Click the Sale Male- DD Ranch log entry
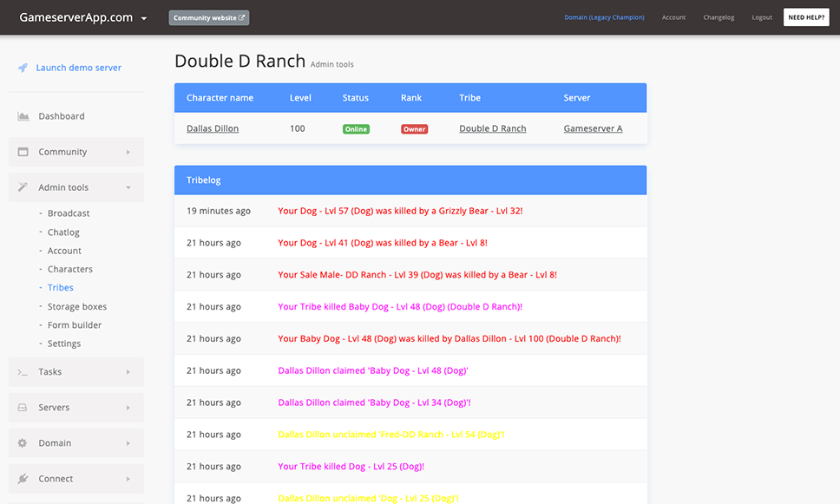 point(417,275)
